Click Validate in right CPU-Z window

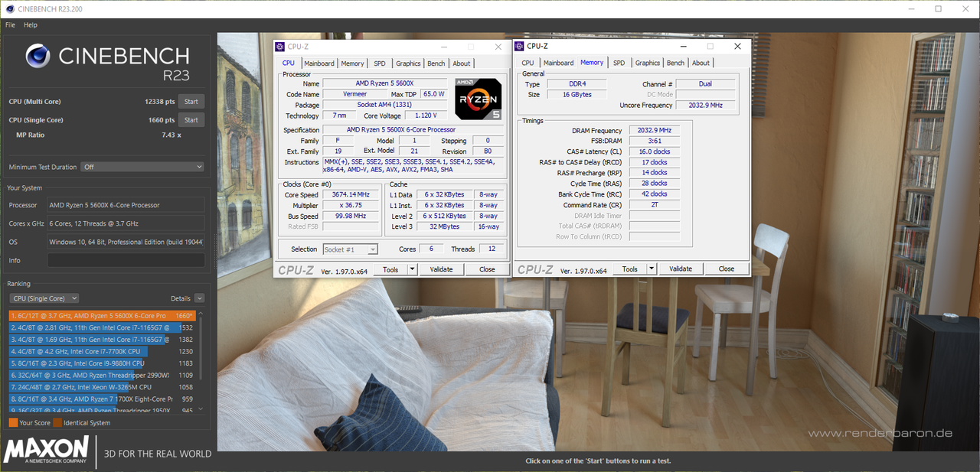pos(681,269)
